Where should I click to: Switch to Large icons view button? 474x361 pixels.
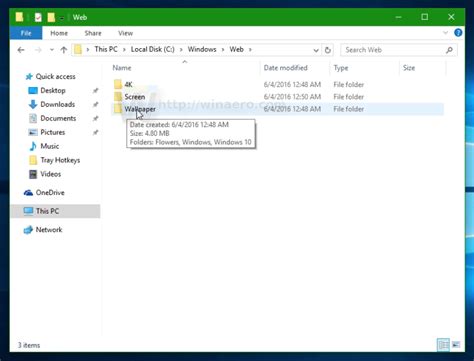pyautogui.click(x=456, y=345)
